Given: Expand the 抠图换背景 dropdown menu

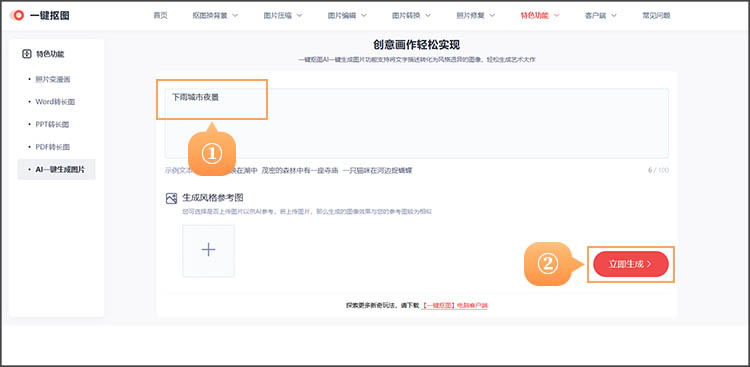Looking at the screenshot, I should [215, 15].
